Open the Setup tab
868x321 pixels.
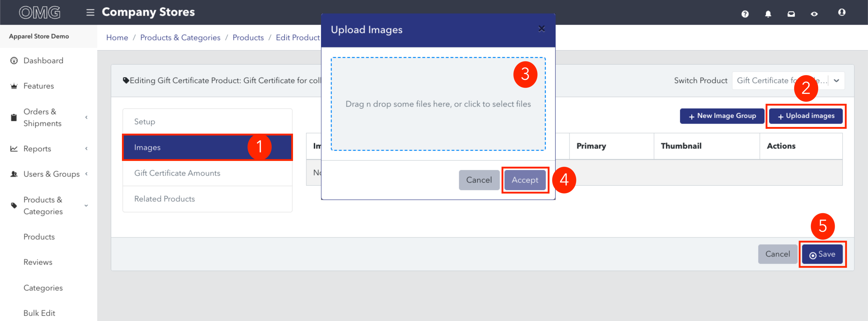pos(207,121)
